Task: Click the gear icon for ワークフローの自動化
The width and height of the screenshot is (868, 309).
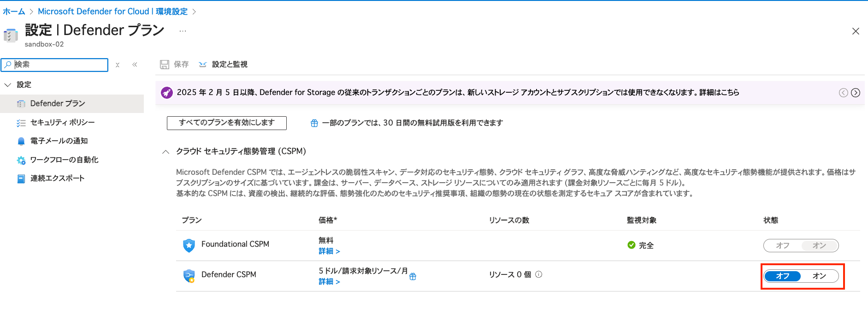Action: (21, 160)
